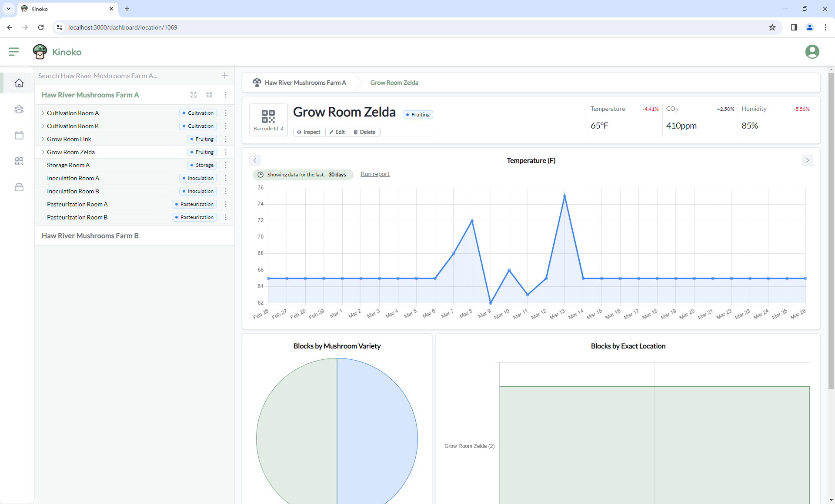Click the home sidebar icon
This screenshot has height=504, width=835.
tap(19, 83)
